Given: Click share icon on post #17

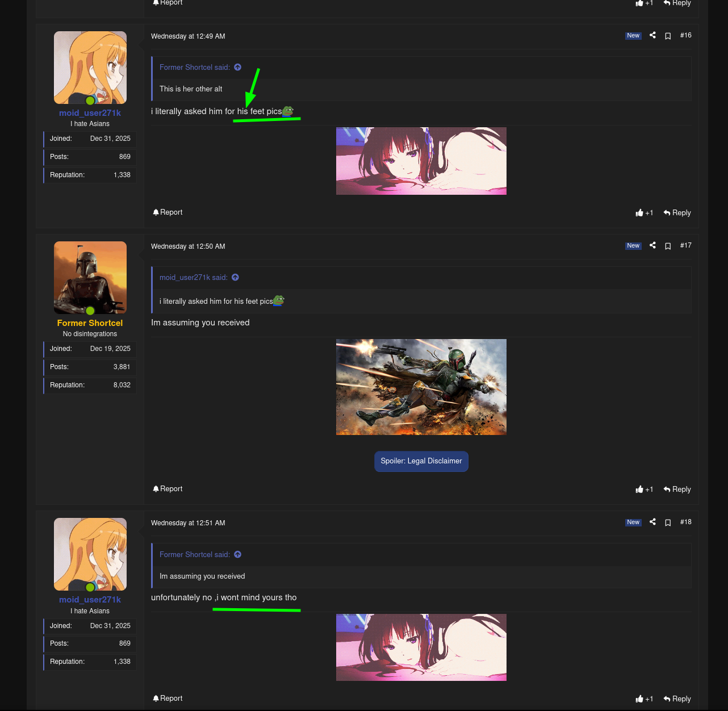Looking at the screenshot, I should coord(652,245).
